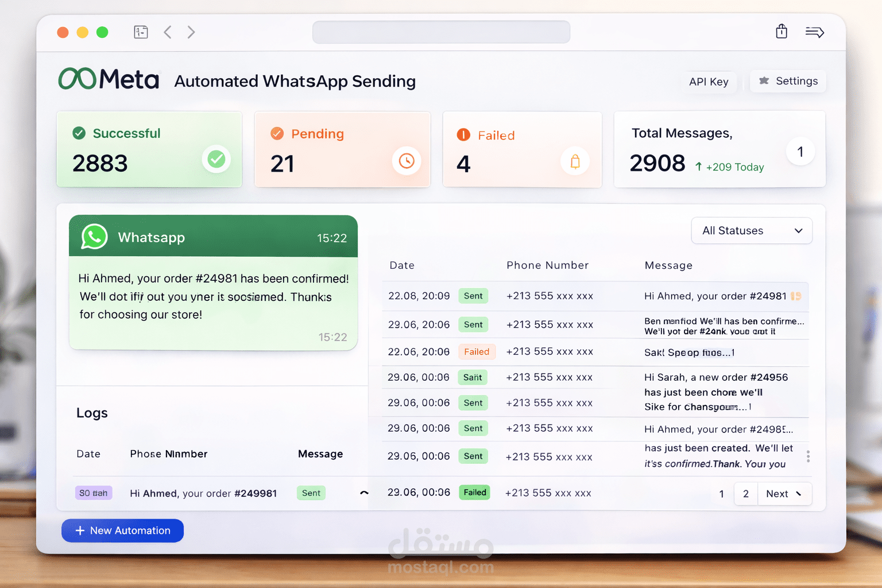Click the 'Automated WhatsApp Sending' title
882x588 pixels.
pyautogui.click(x=295, y=81)
